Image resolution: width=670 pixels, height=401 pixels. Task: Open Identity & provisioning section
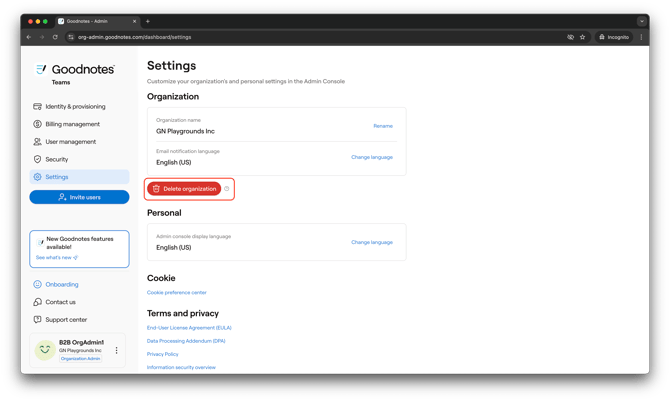(75, 107)
